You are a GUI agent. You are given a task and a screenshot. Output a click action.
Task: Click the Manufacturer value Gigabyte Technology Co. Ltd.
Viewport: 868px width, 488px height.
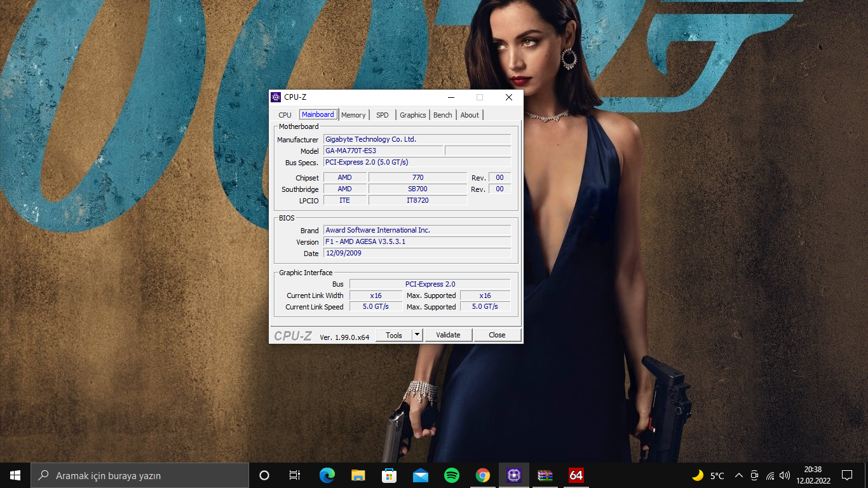pos(417,139)
